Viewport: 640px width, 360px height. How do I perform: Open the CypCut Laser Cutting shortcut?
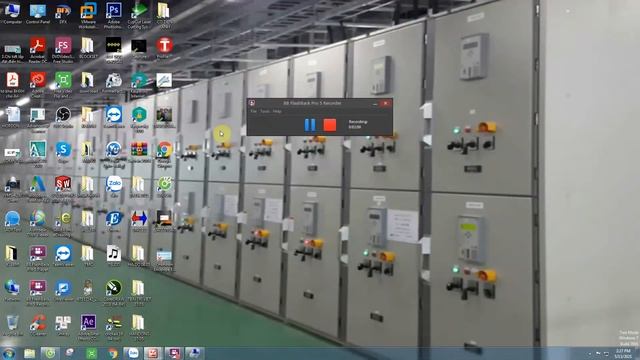click(x=139, y=16)
